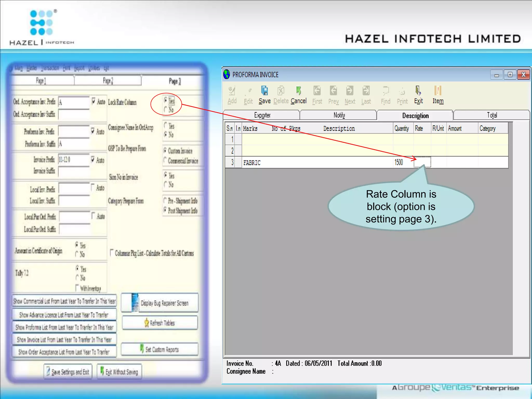The height and width of the screenshot is (399, 532).
Task: Select Yes for Lock Rate Column
Action: click(x=166, y=100)
